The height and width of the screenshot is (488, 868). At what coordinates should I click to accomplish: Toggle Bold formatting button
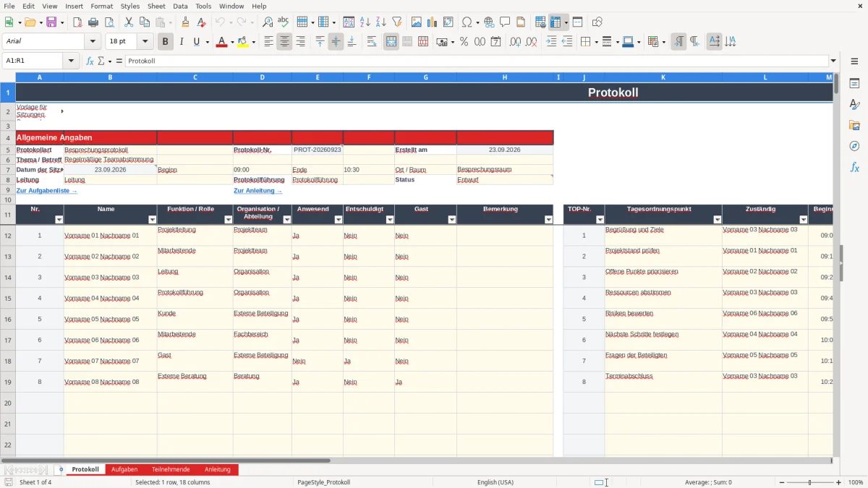(165, 42)
